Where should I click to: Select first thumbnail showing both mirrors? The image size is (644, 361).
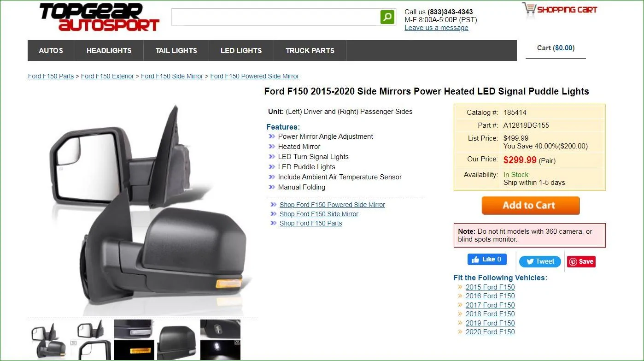pyautogui.click(x=49, y=340)
